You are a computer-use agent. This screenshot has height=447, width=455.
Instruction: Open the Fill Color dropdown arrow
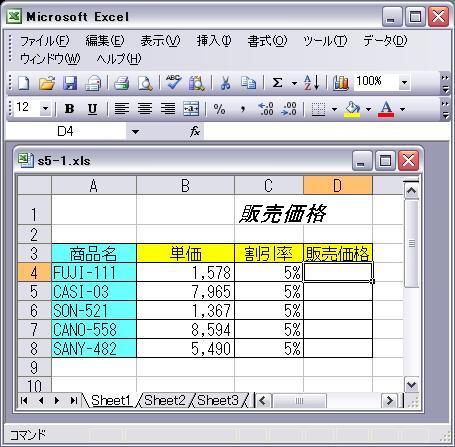tap(368, 109)
